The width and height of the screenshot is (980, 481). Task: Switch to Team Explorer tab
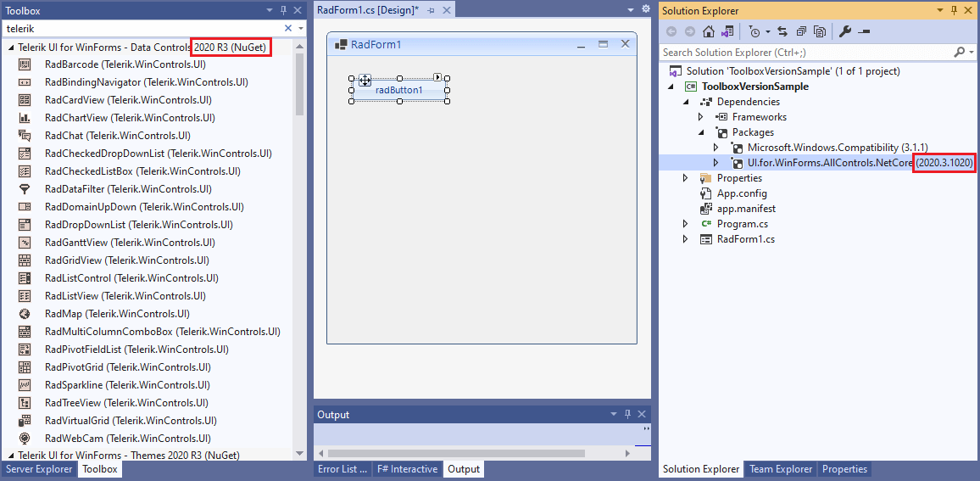[x=781, y=469]
